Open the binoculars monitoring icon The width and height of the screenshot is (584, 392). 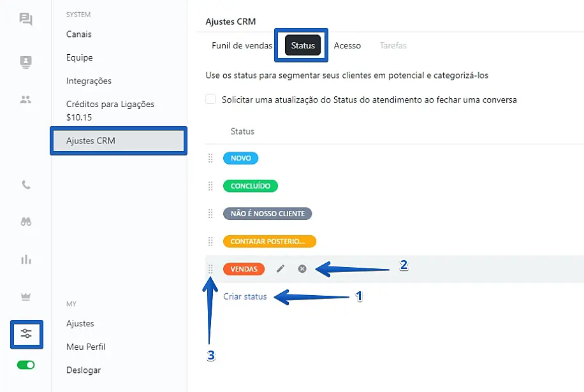click(x=26, y=222)
